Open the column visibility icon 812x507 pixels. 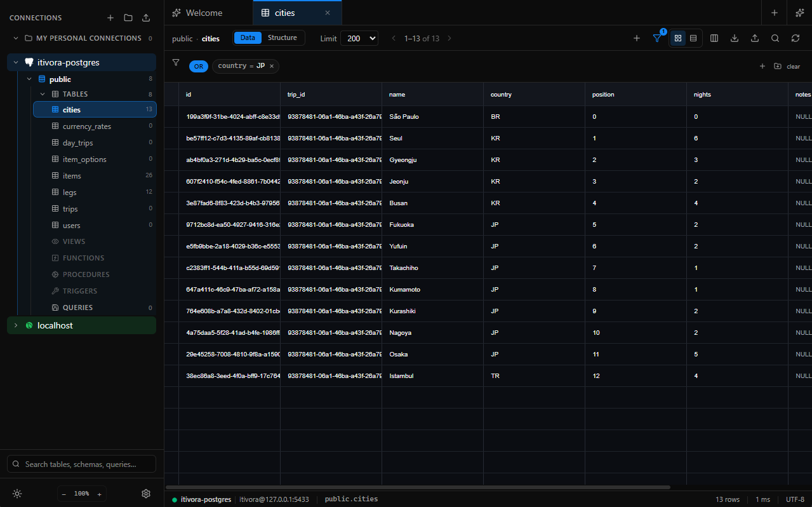coord(714,38)
